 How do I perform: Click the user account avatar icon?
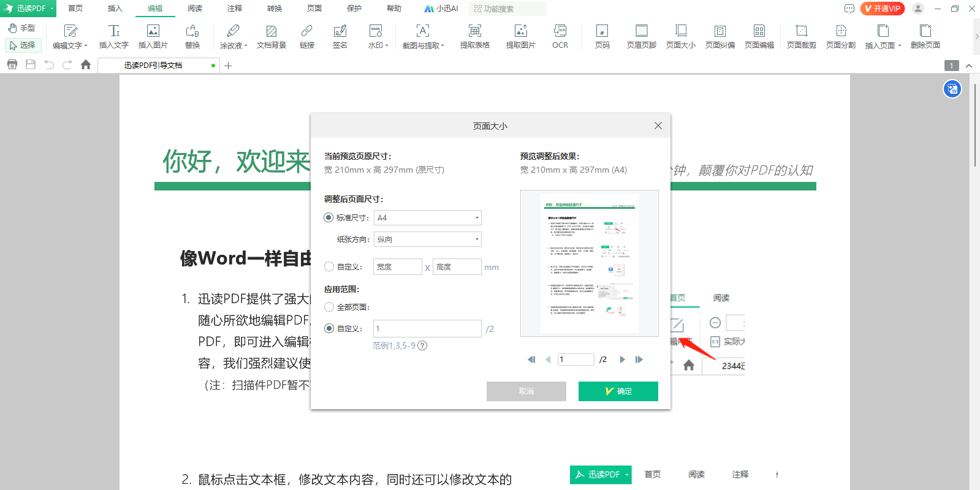pos(918,9)
